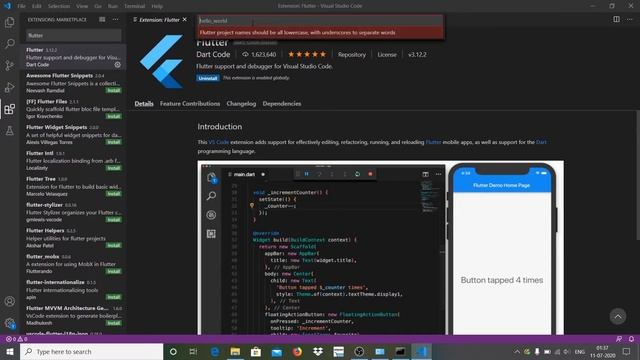Click the gear for Flutter extension

click(118, 64)
